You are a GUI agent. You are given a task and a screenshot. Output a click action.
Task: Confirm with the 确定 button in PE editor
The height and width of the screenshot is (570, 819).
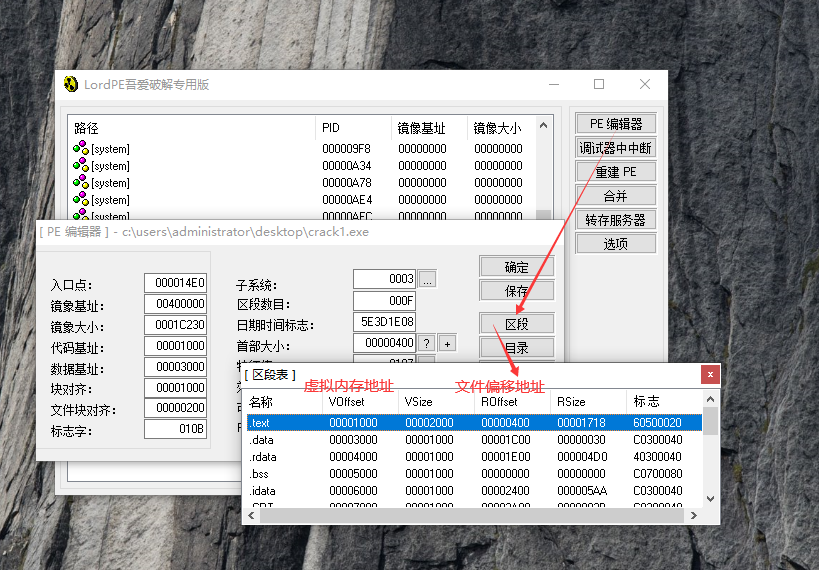coord(517,267)
